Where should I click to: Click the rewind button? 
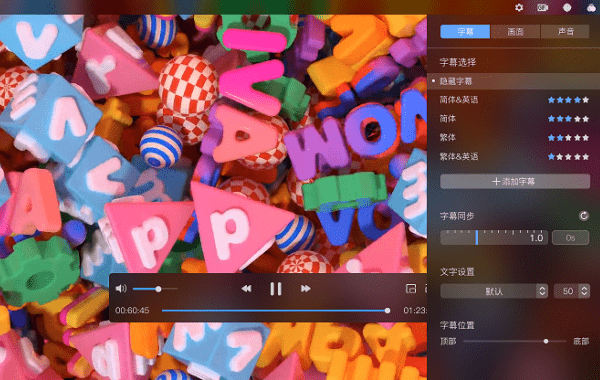pyautogui.click(x=246, y=289)
